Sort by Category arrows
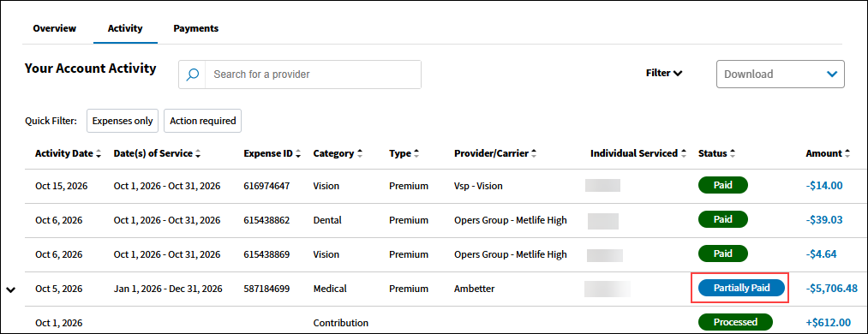This screenshot has height=334, width=868. 360,154
